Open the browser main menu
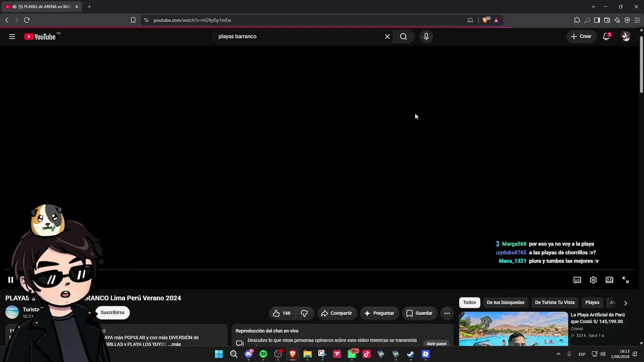Viewport: 644px width, 362px height. [637, 20]
